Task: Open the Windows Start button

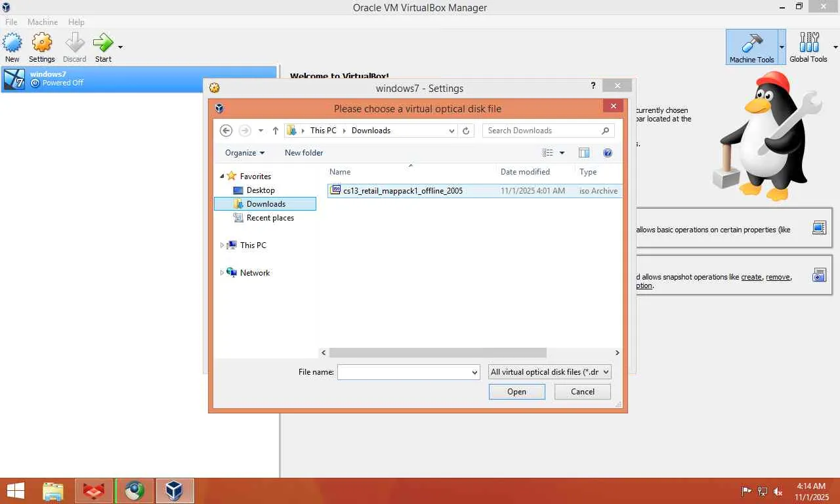Action: [x=16, y=491]
